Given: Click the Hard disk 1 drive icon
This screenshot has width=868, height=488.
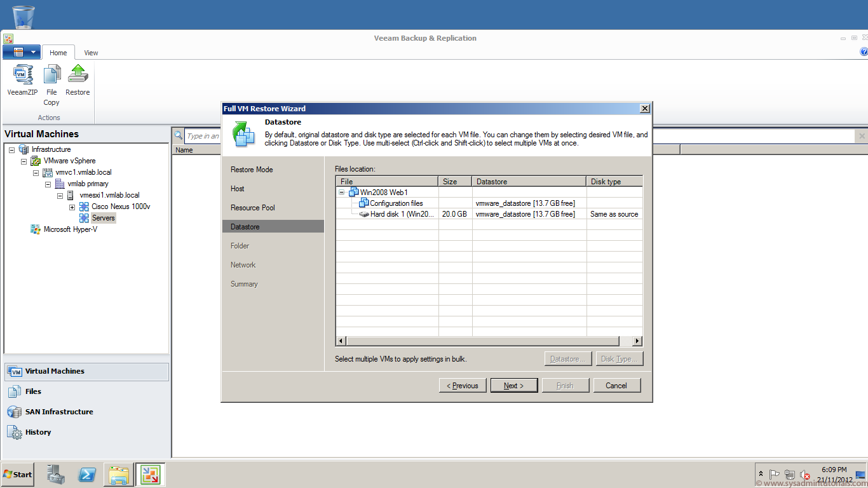Looking at the screenshot, I should pos(363,214).
